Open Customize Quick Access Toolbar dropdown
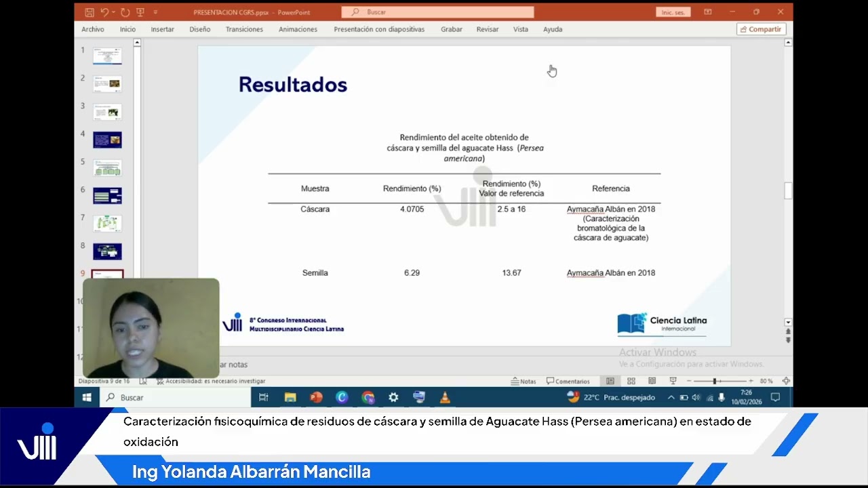868x488 pixels. [155, 12]
